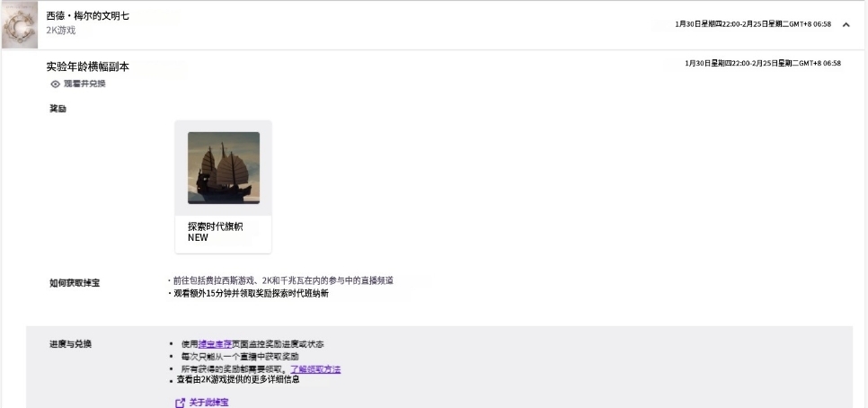This screenshot has height=408, width=868.
Task: Click the 观看并兑换 label
Action: [84, 84]
